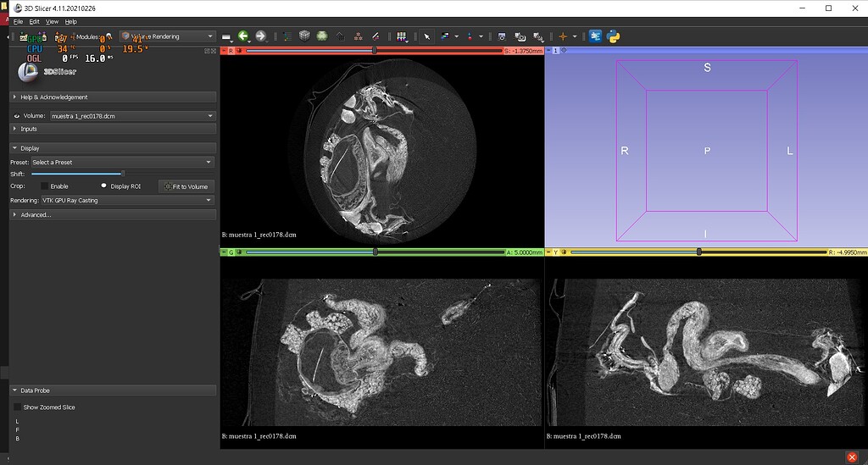Go back to previous module
The height and width of the screenshot is (465, 868).
click(243, 36)
